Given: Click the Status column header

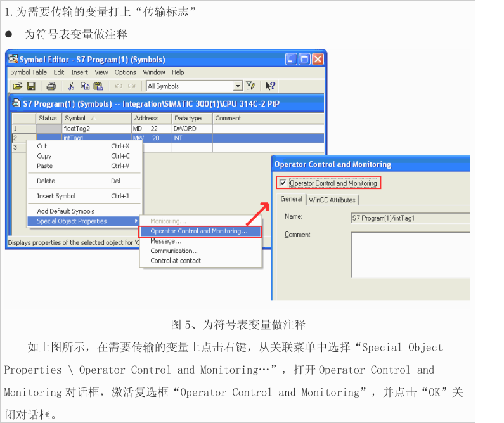Looking at the screenshot, I should (x=48, y=119).
